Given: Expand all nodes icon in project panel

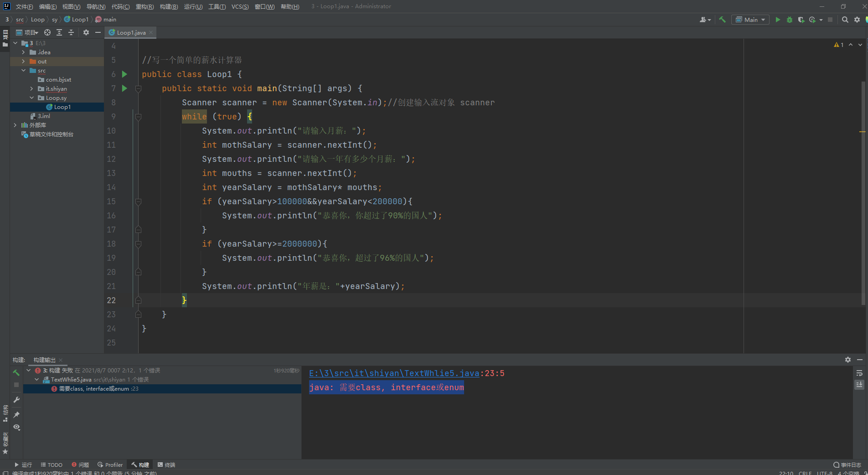Looking at the screenshot, I should 59,32.
